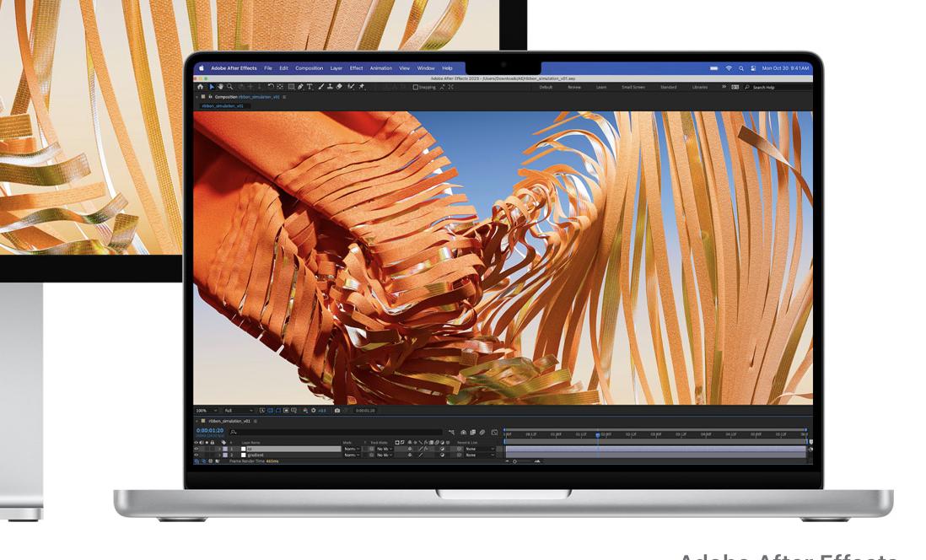Click the current time indicator on the timeline ruler
The width and height of the screenshot is (926, 560).
598,434
